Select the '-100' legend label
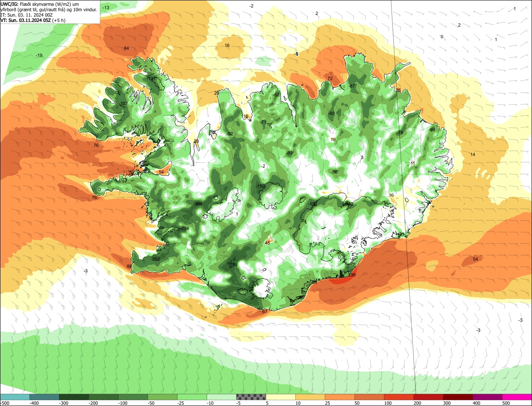Viewport: 532px width, 406px height. click(123, 403)
